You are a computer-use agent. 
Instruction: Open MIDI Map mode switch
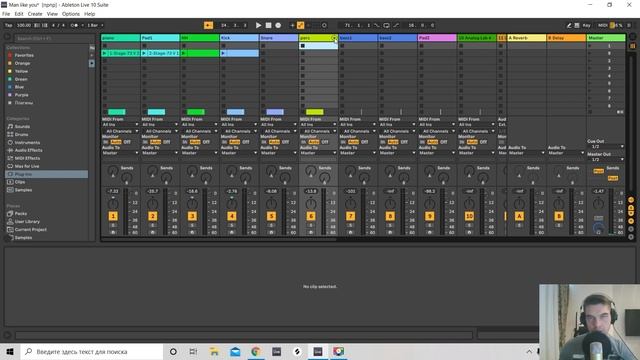point(602,25)
